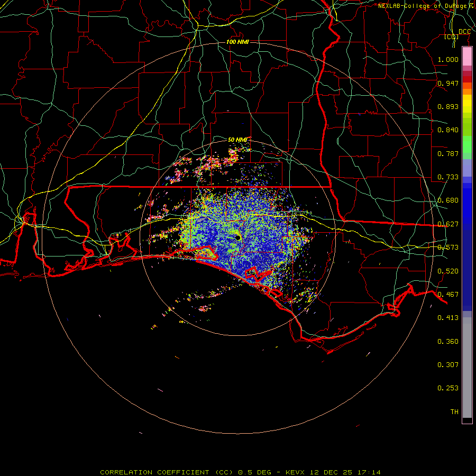Click the 1.000 value on the color scale

(x=448, y=59)
